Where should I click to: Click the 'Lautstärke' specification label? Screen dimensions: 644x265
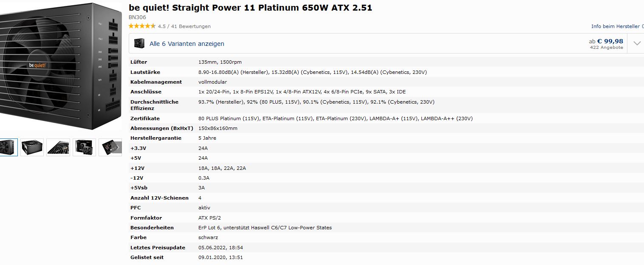tap(145, 72)
